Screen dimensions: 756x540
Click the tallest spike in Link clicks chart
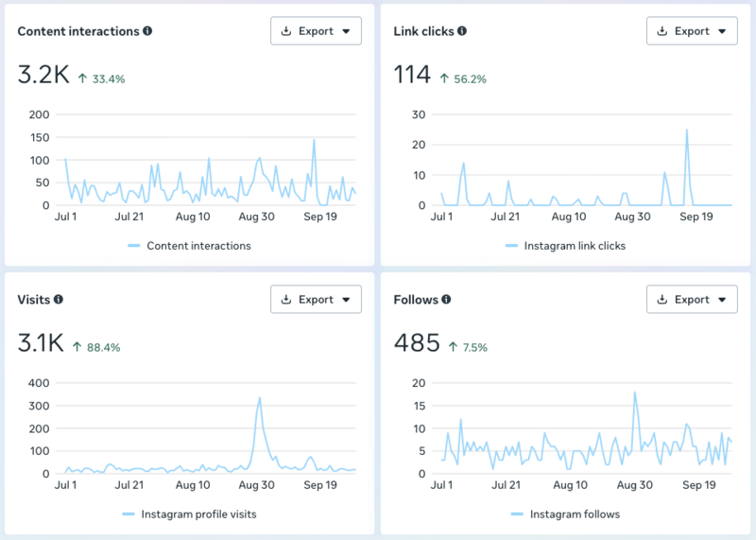coord(686,131)
